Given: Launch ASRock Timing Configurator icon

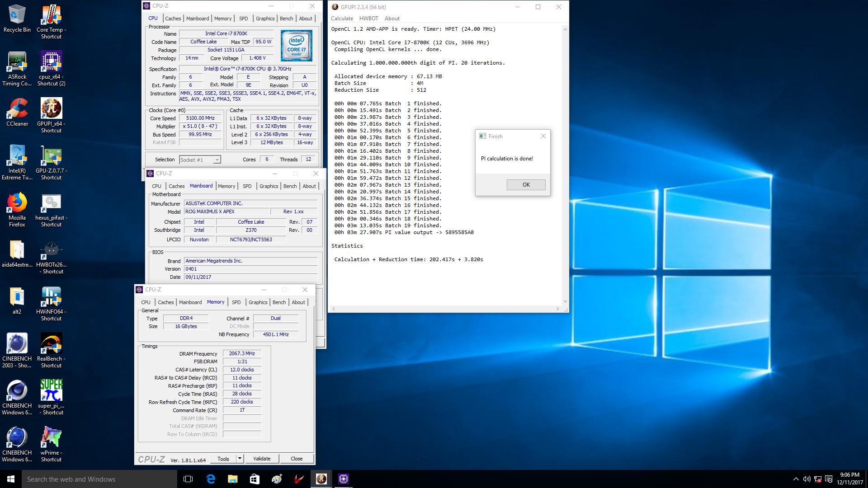Looking at the screenshot, I should (17, 69).
